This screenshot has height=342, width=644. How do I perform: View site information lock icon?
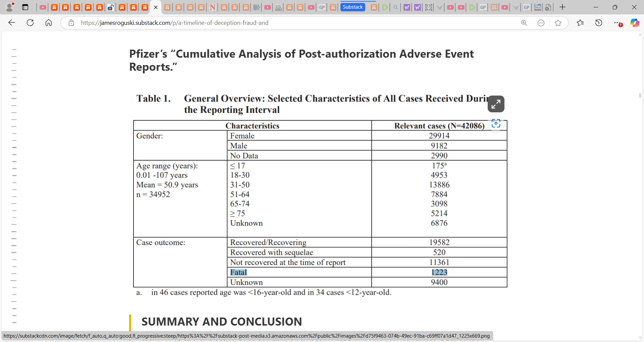[71, 23]
